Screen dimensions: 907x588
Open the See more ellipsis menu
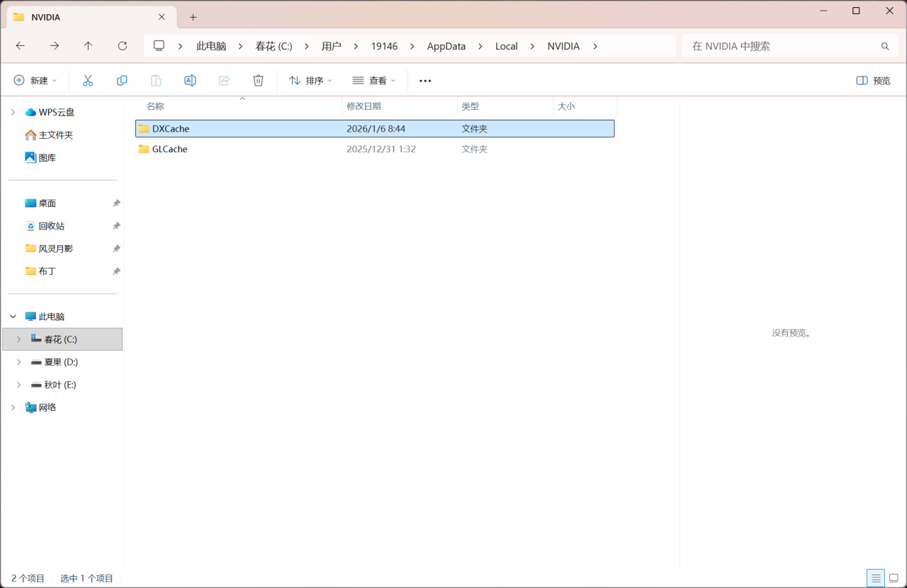425,81
